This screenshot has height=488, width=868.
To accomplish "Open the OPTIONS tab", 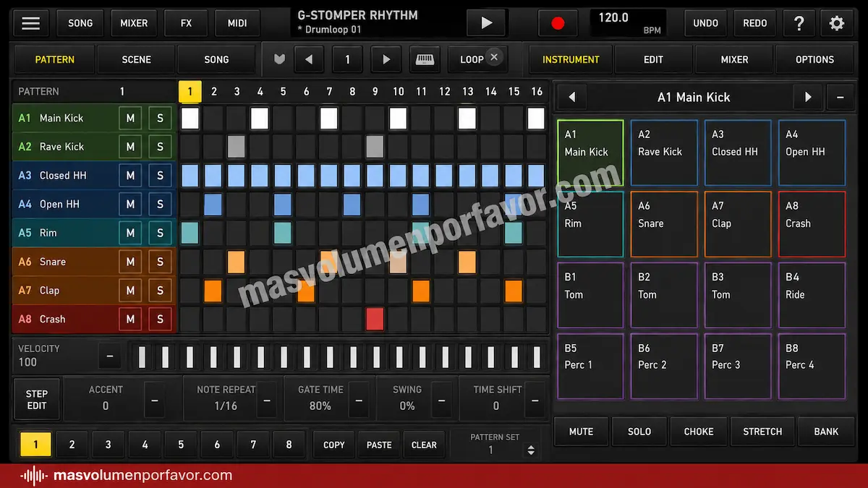I will 815,59.
